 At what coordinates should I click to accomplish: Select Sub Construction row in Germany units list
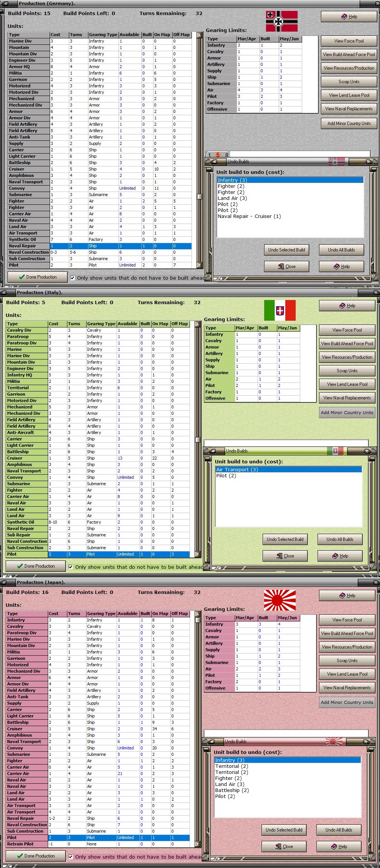[100, 259]
